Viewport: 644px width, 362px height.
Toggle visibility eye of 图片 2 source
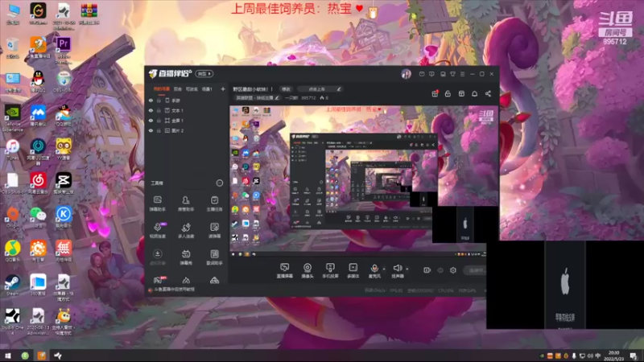(x=151, y=130)
